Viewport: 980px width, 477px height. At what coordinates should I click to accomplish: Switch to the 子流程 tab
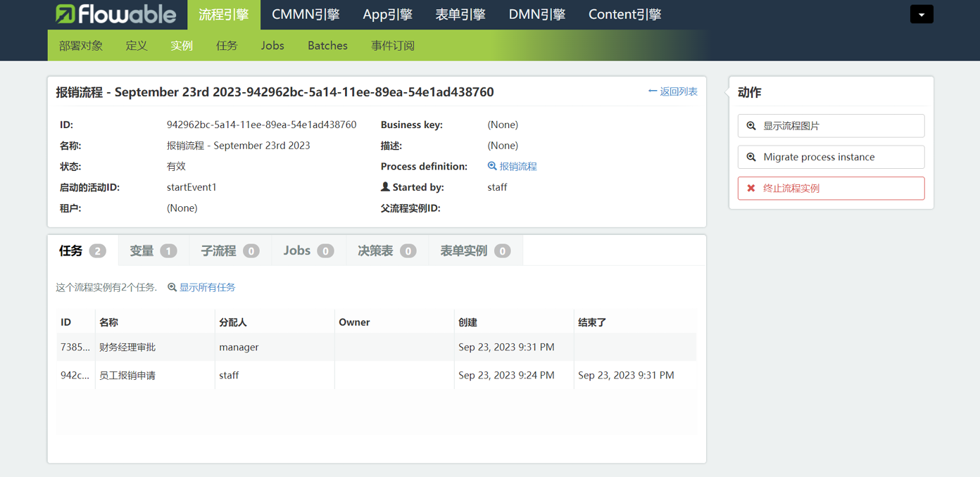(x=230, y=250)
